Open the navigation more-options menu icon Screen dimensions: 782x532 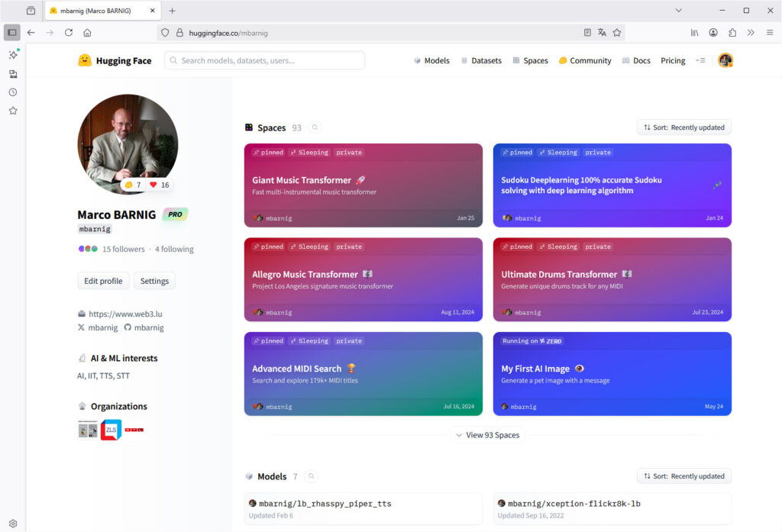point(700,60)
